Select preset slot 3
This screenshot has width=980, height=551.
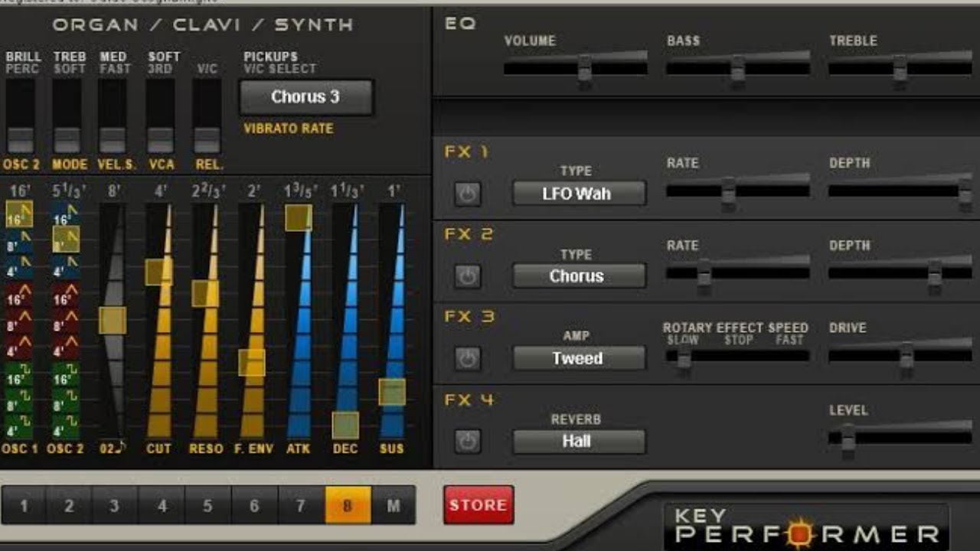115,505
